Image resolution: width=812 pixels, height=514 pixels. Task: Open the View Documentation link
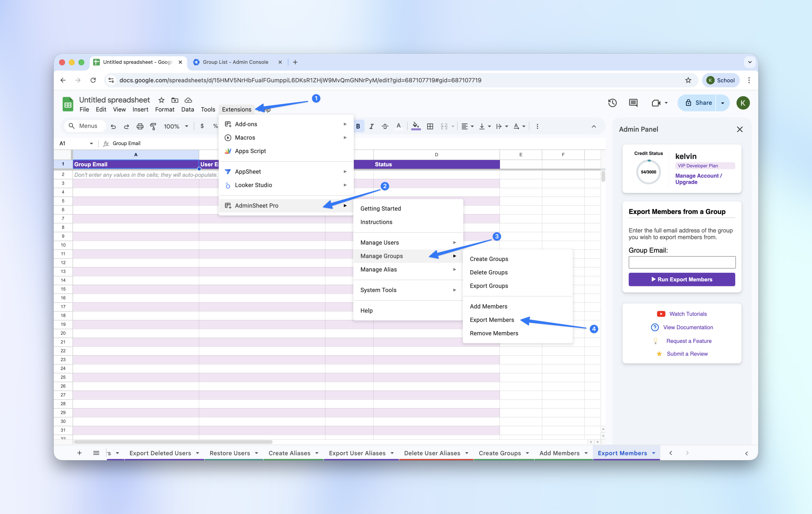click(x=688, y=327)
